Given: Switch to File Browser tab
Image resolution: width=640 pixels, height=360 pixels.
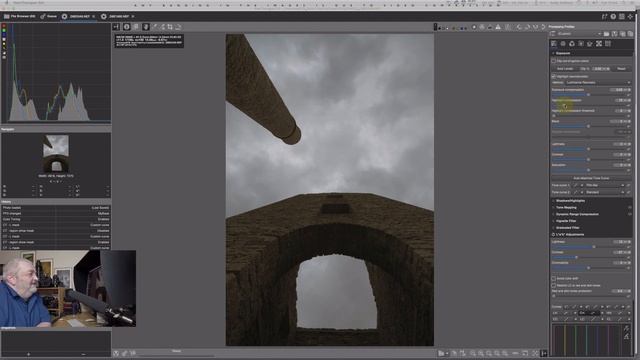Looking at the screenshot, I should 20,16.
